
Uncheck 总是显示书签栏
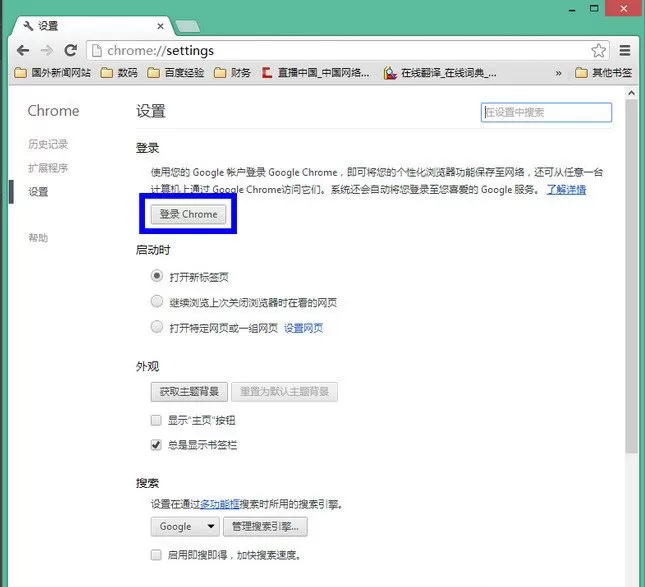pyautogui.click(x=156, y=445)
